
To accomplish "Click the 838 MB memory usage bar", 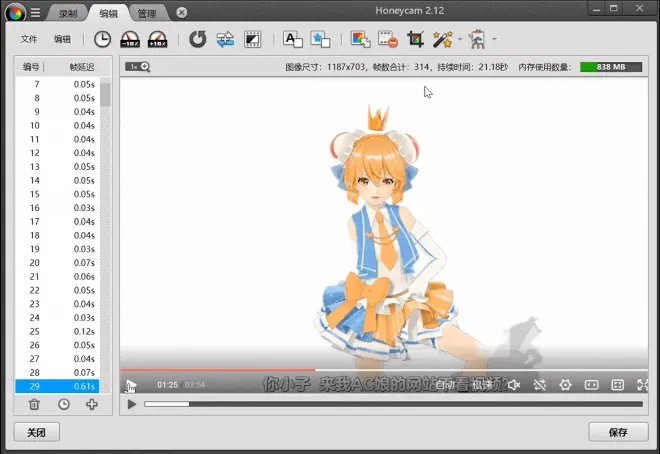I will click(x=611, y=67).
